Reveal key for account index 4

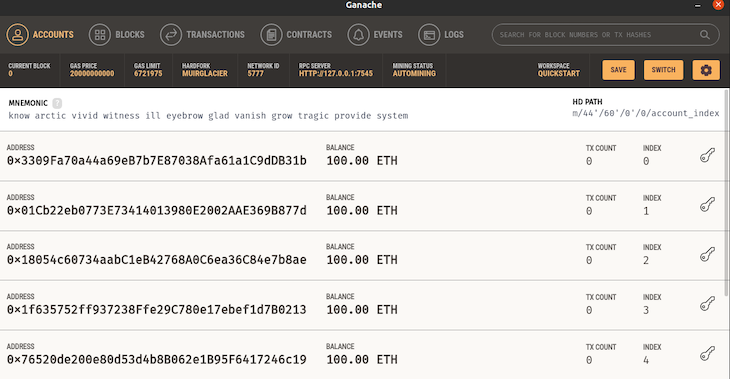707,354
